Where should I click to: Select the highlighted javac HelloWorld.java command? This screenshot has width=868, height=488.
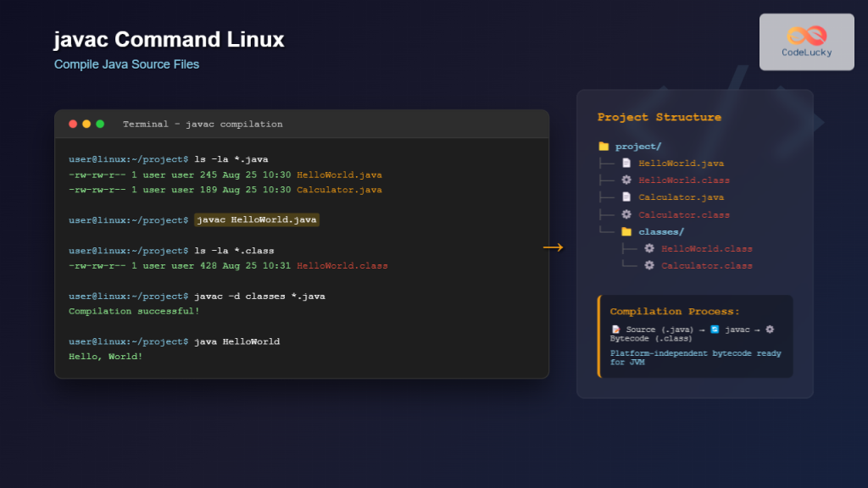(257, 220)
